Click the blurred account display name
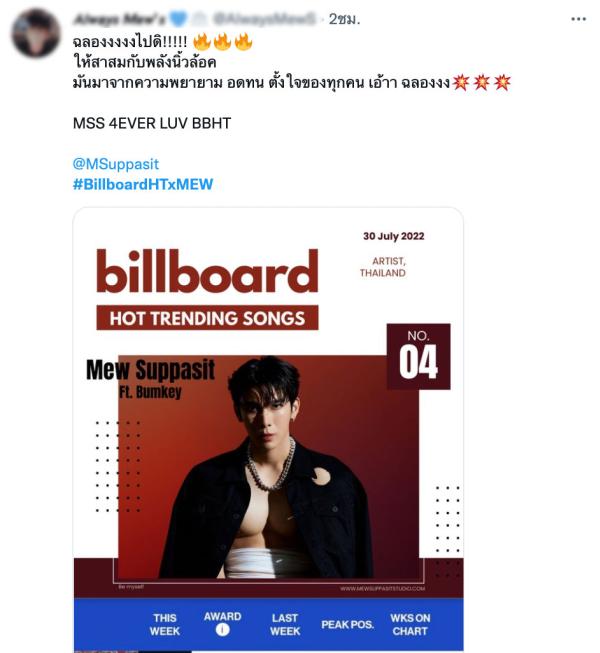The width and height of the screenshot is (600, 653). pyautogui.click(x=119, y=19)
